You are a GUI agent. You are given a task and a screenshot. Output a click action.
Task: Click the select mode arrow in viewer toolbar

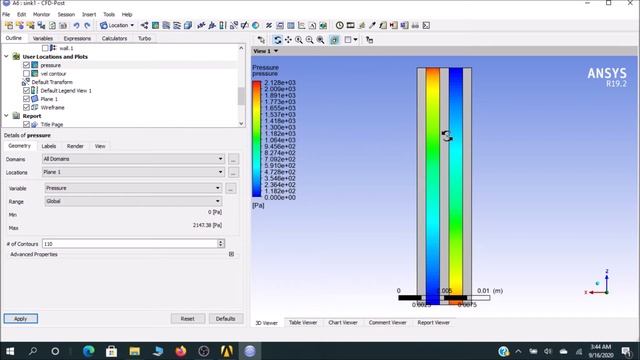pos(261,40)
